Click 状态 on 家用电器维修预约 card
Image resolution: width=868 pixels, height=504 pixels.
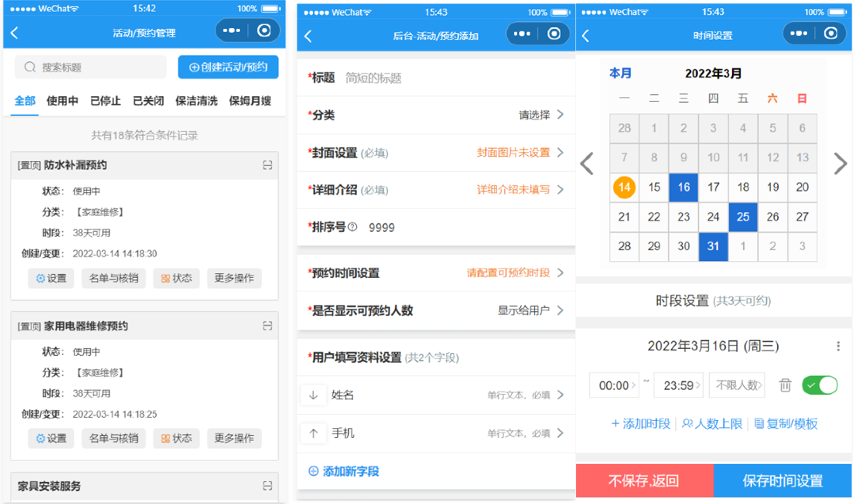click(x=176, y=439)
